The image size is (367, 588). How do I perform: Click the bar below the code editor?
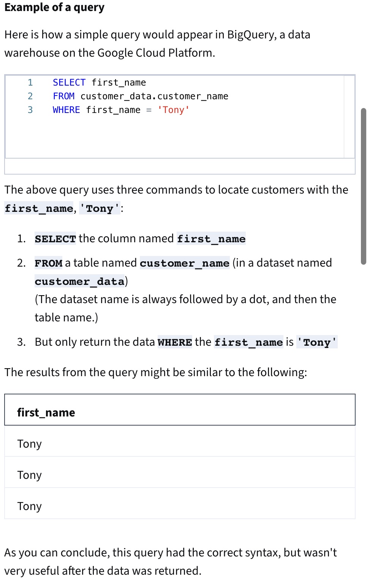[180, 166]
